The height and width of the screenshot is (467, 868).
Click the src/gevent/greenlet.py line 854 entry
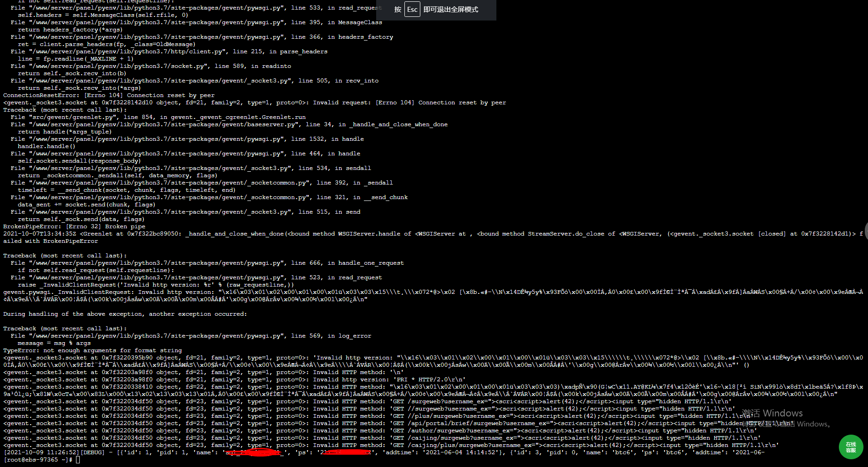coord(158,117)
